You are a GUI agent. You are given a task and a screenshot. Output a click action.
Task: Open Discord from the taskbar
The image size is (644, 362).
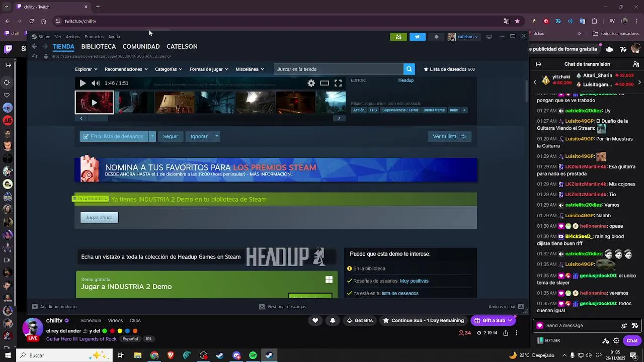pyautogui.click(x=236, y=355)
